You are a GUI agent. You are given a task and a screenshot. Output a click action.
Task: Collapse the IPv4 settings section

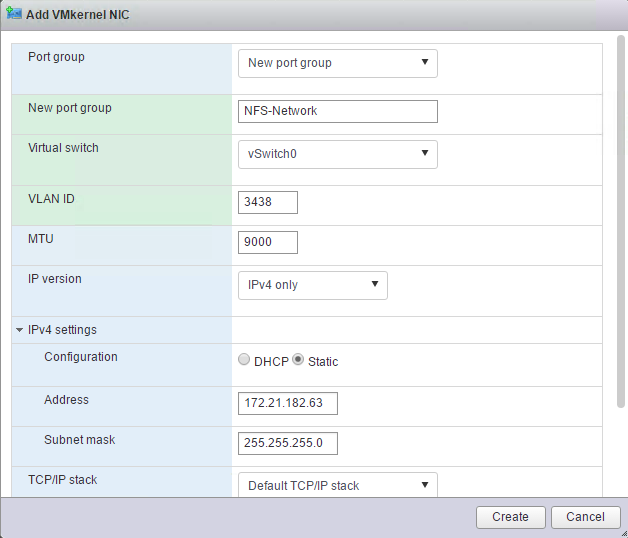(x=20, y=329)
